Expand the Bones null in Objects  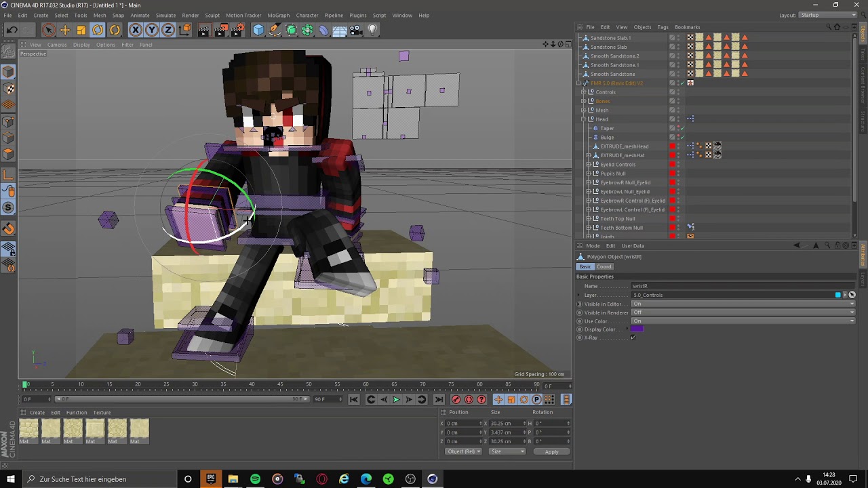[583, 101]
